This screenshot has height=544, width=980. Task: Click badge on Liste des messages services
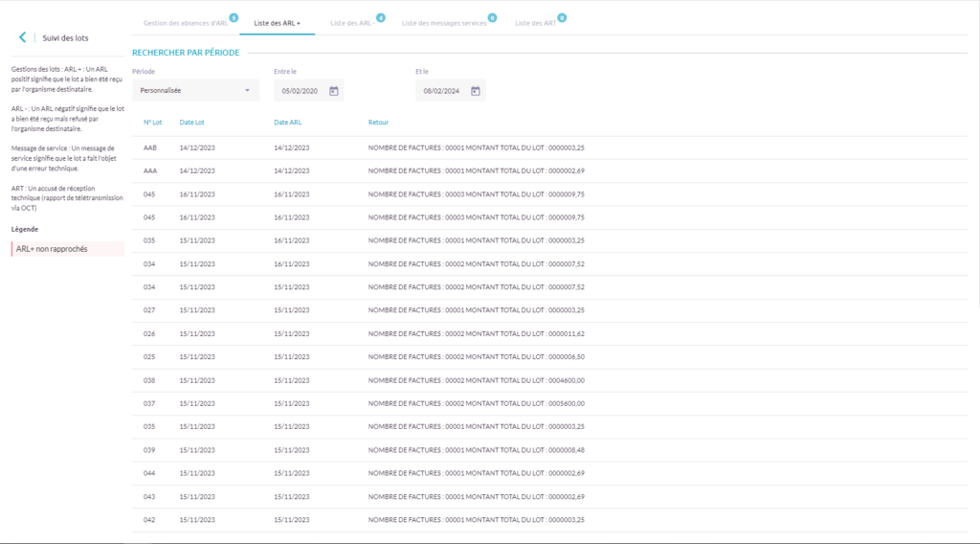click(492, 17)
